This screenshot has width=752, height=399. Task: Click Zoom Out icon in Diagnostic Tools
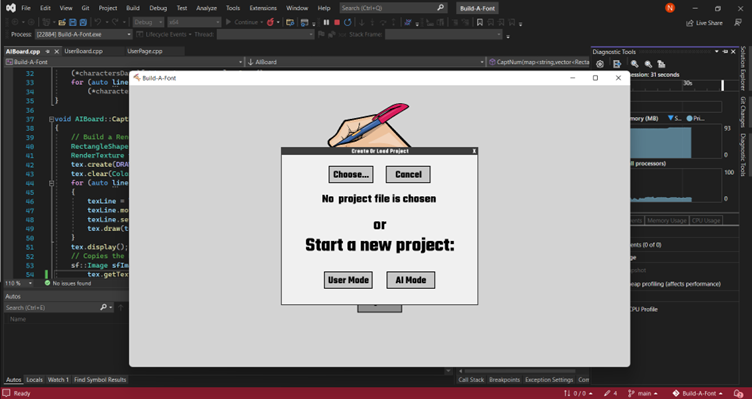648,64
